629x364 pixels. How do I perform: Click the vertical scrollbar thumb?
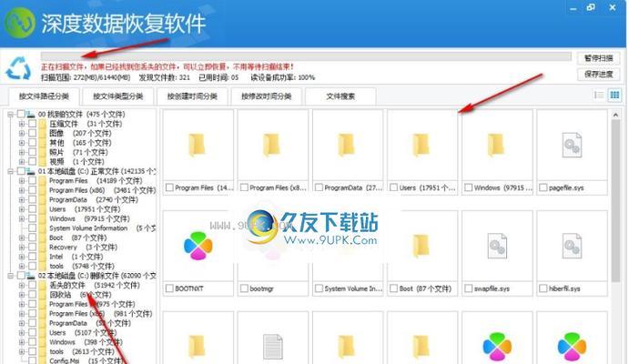615,200
